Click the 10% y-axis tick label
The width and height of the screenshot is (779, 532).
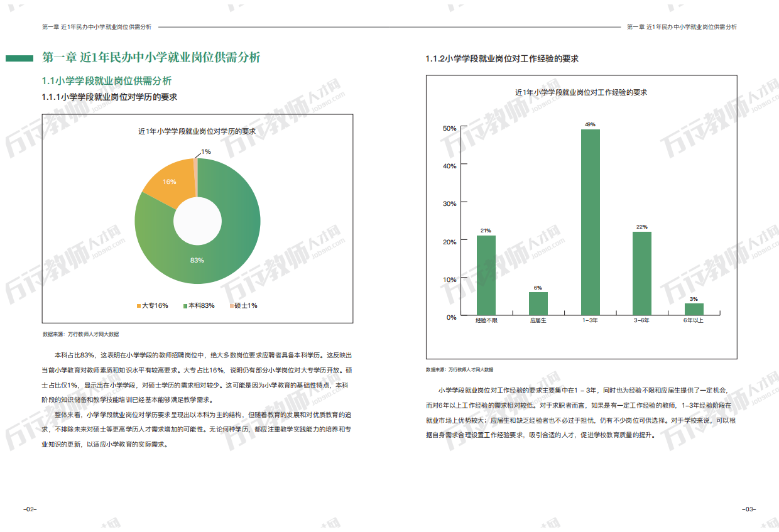click(x=450, y=280)
